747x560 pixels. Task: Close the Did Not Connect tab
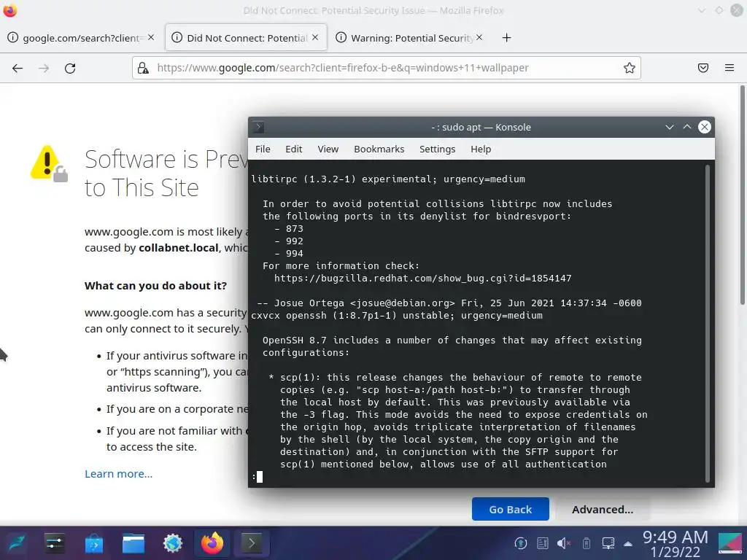click(315, 37)
